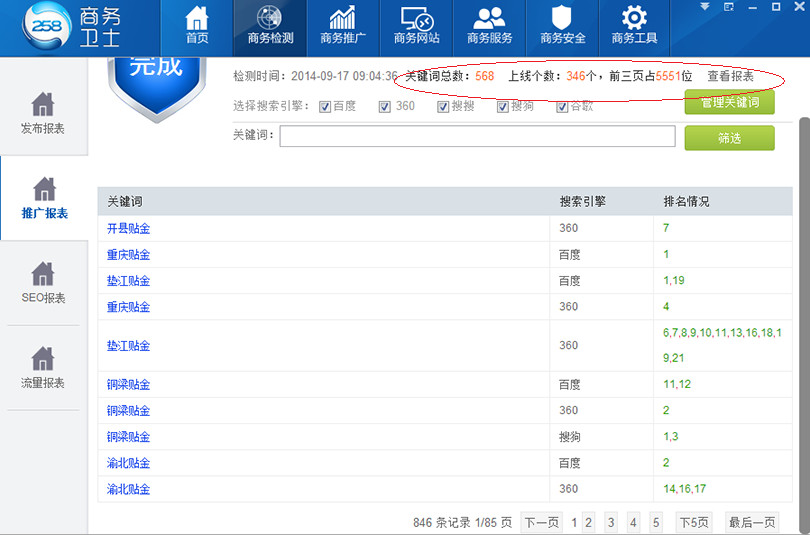
Task: Minimize the 商务卫士 window
Action: [x=752, y=7]
